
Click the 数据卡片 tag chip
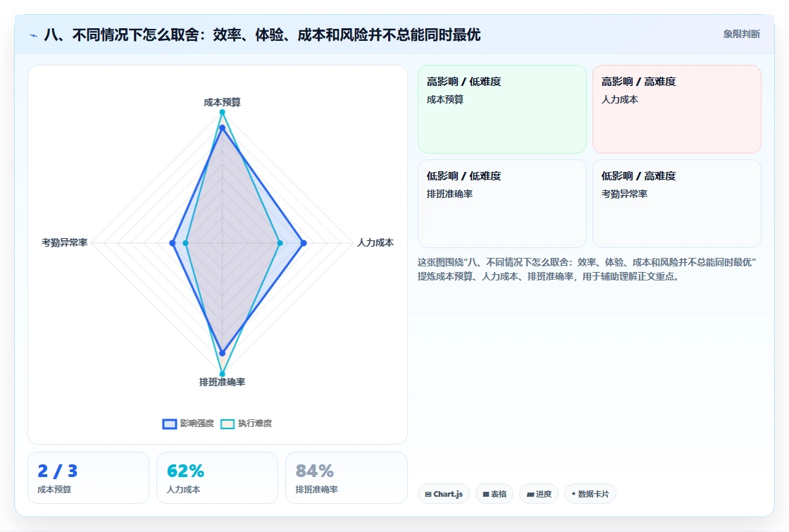coord(590,494)
